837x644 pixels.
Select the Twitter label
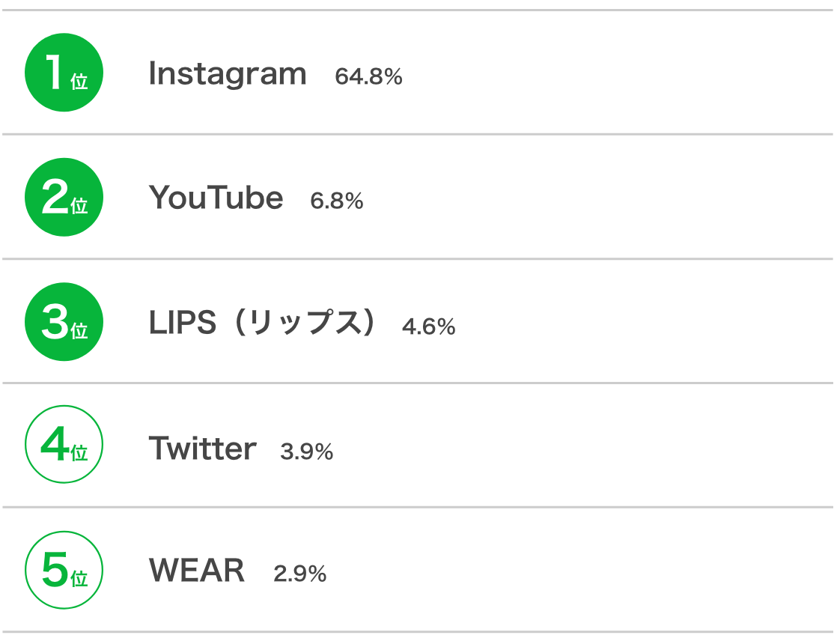tap(203, 448)
